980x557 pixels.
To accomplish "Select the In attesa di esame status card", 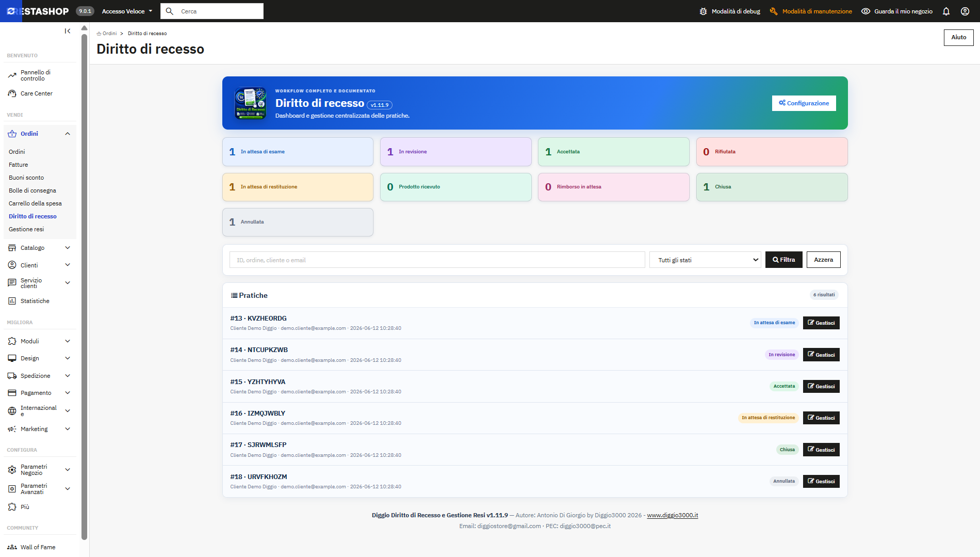I will (x=298, y=152).
